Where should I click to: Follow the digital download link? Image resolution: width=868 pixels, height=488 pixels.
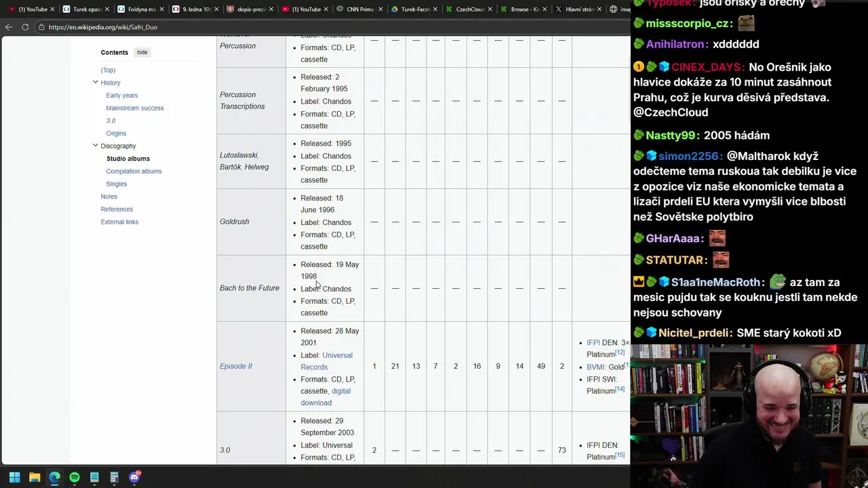(325, 396)
